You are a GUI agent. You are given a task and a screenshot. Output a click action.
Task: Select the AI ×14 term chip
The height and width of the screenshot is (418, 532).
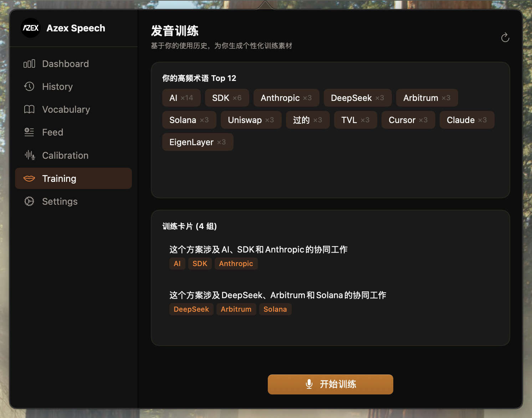click(181, 98)
